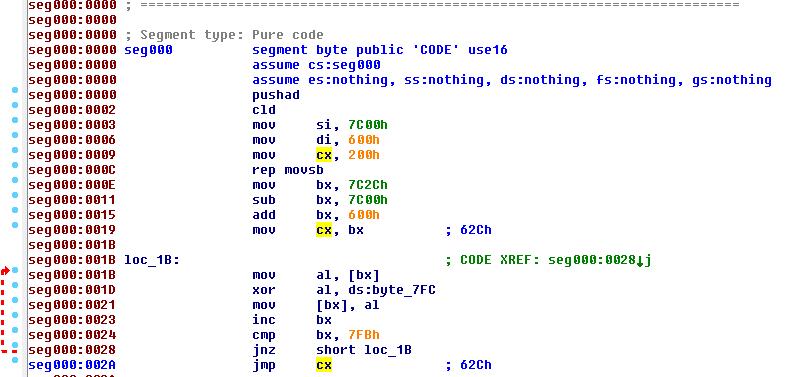Viewport: 804px width, 377px height.
Task: Follow the loc_1B operand in the jnz line
Action: [x=388, y=350]
